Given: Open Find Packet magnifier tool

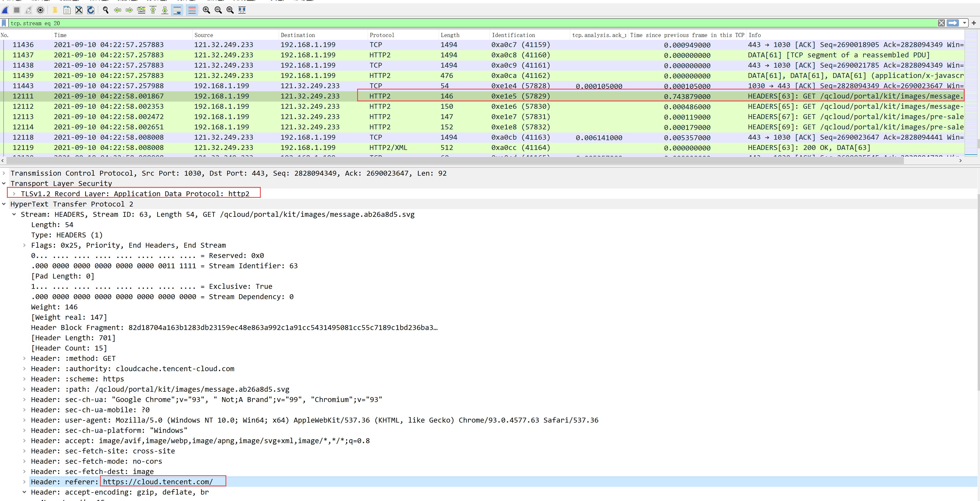Looking at the screenshot, I should (x=106, y=10).
